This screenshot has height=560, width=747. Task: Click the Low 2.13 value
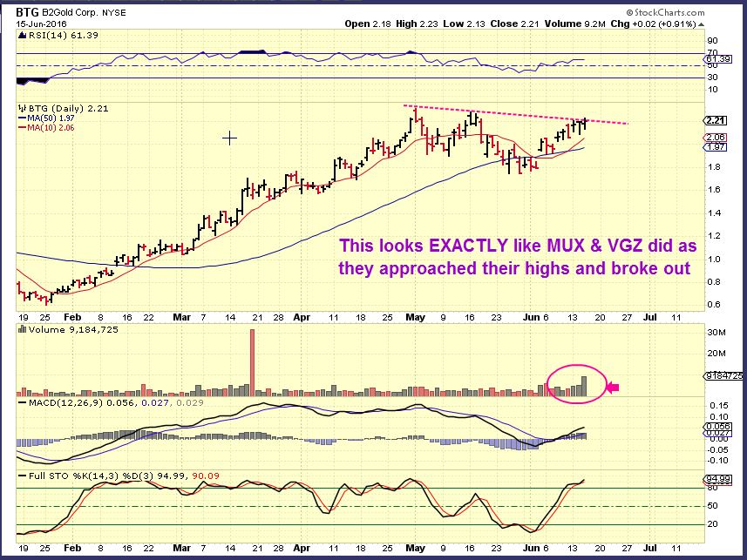[x=464, y=24]
